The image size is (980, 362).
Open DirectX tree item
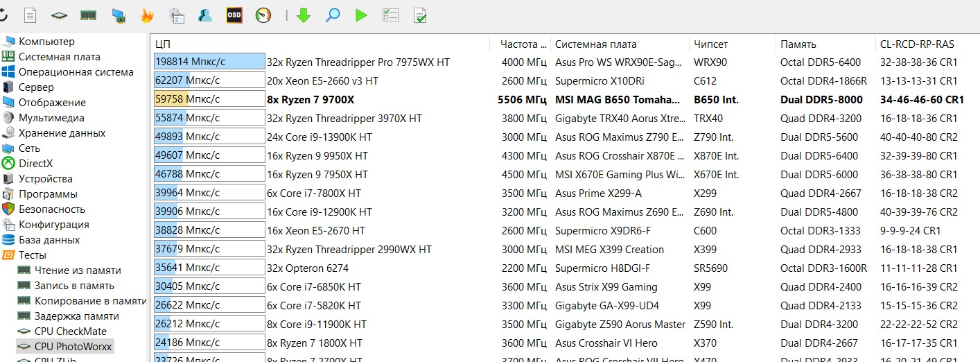coord(35,164)
